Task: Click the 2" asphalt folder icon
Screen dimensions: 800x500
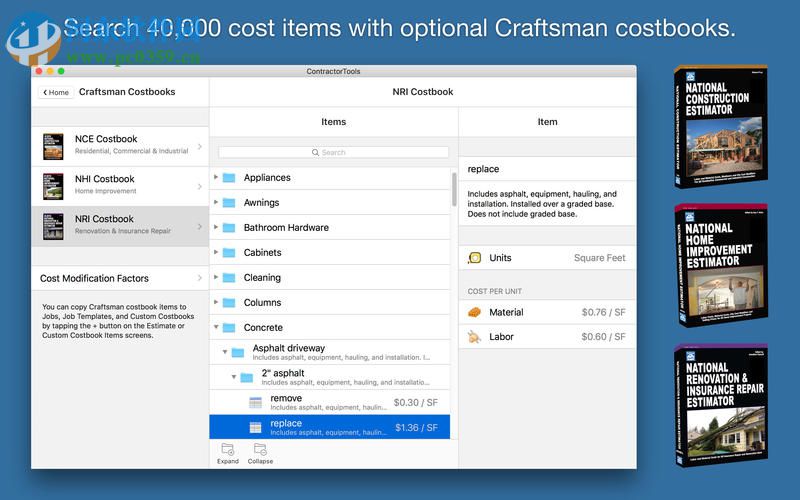Action: pos(247,378)
